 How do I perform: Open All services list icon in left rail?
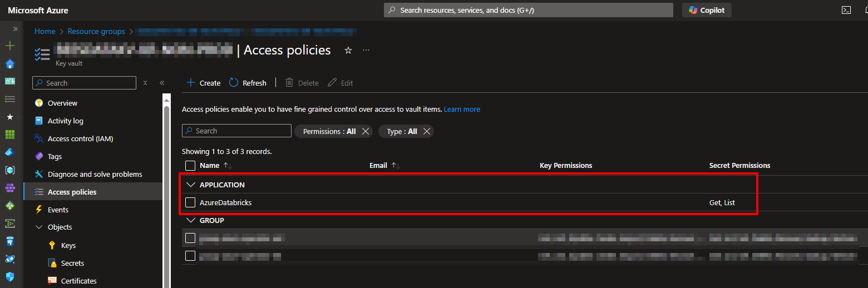[9, 99]
